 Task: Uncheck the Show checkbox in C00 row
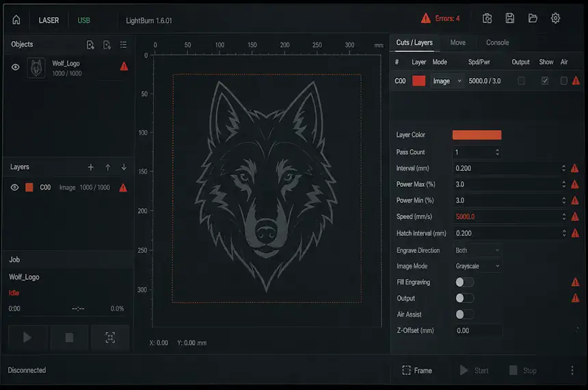pos(545,81)
